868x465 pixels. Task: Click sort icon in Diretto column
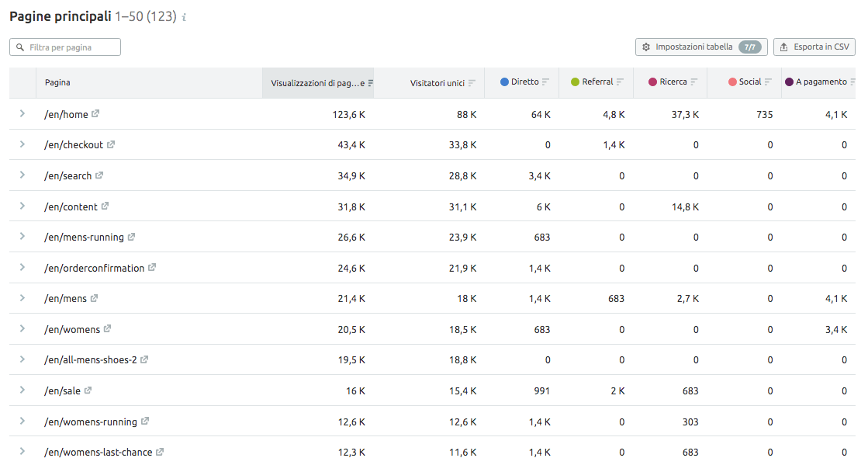pyautogui.click(x=545, y=82)
